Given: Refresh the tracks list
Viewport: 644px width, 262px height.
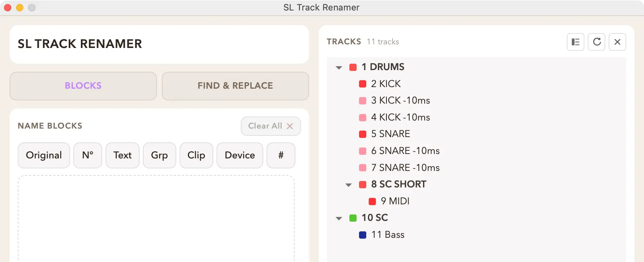Looking at the screenshot, I should point(597,42).
